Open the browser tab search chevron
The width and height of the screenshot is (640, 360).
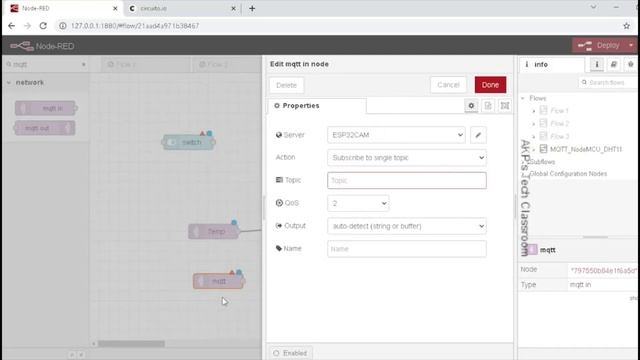pos(593,7)
